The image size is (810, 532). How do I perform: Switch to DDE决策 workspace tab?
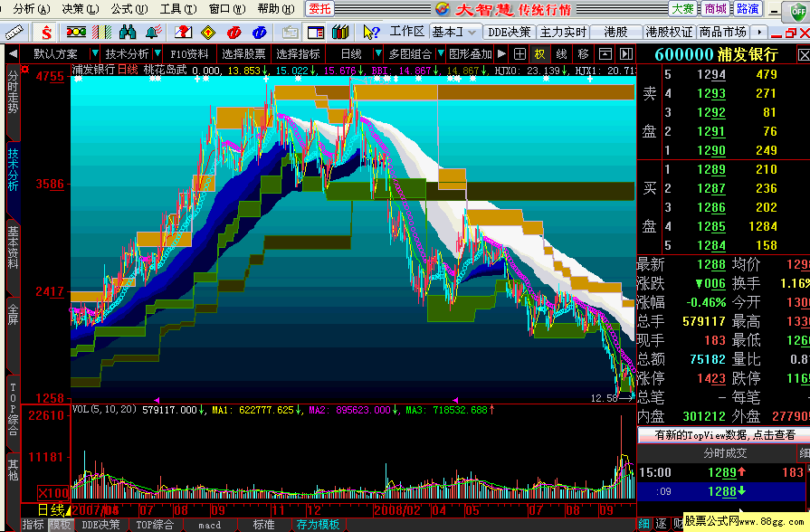click(510, 32)
